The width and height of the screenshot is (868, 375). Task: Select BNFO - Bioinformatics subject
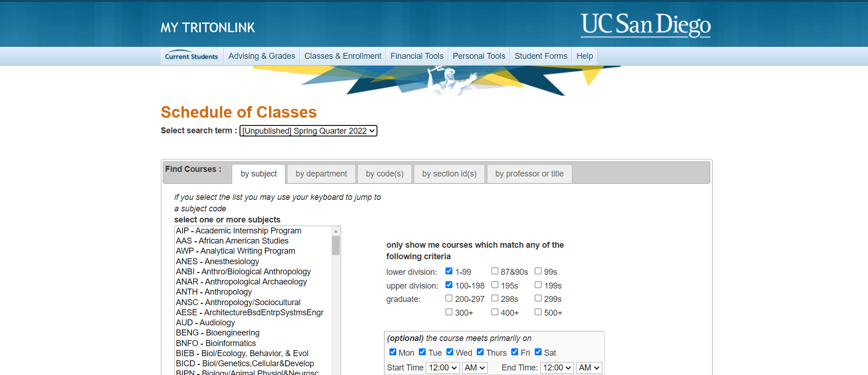pos(253,343)
